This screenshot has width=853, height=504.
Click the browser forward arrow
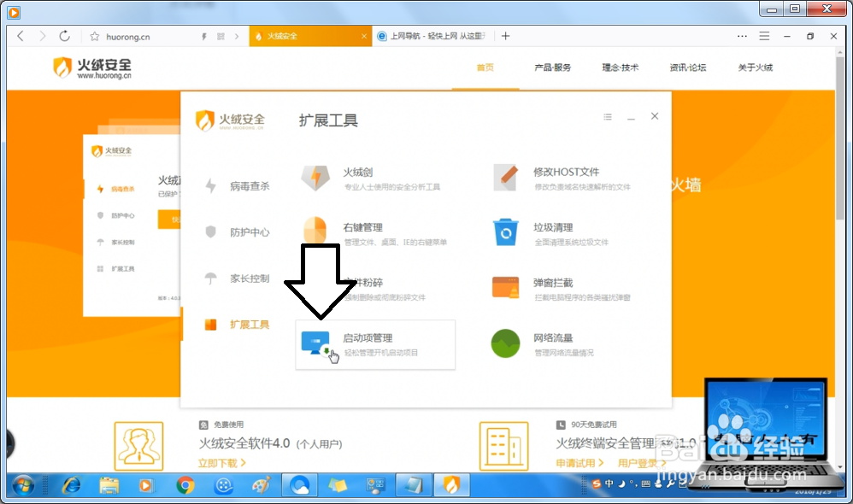(x=43, y=36)
